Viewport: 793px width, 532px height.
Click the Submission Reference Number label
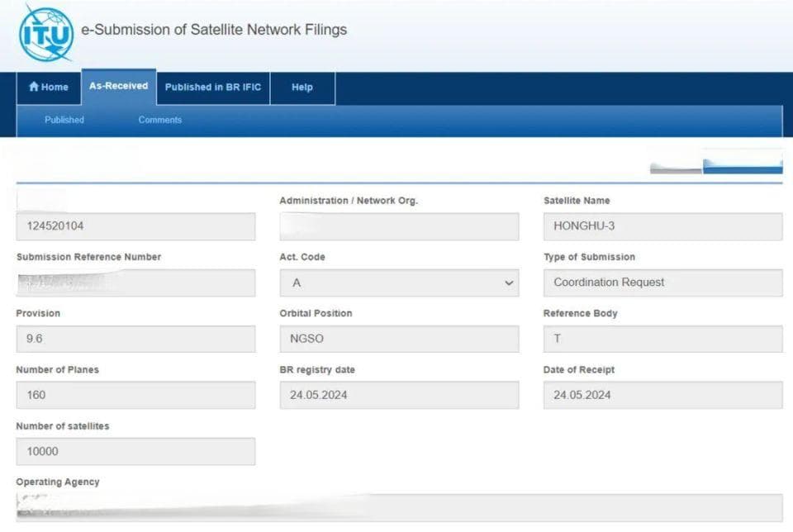pos(88,257)
